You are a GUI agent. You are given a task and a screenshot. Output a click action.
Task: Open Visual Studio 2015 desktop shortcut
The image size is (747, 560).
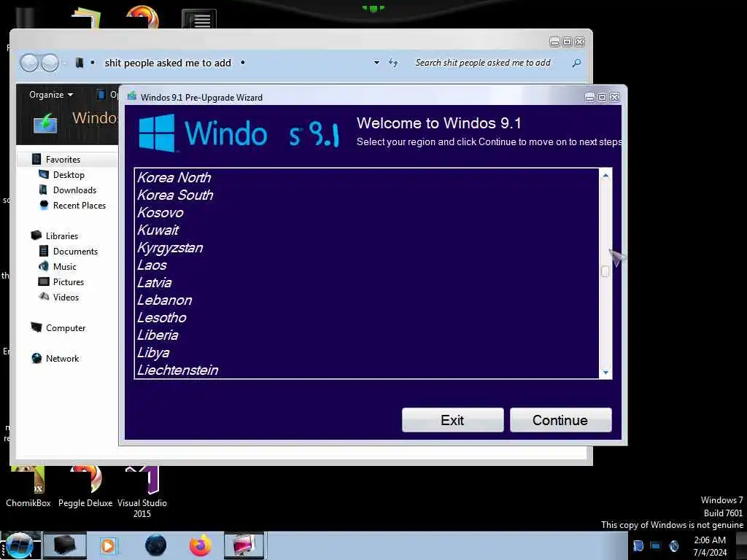click(x=142, y=493)
